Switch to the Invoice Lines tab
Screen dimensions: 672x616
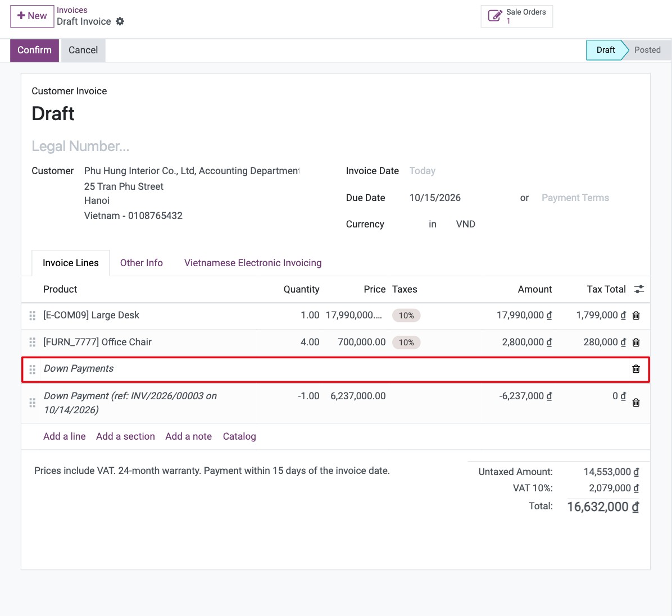click(x=71, y=263)
